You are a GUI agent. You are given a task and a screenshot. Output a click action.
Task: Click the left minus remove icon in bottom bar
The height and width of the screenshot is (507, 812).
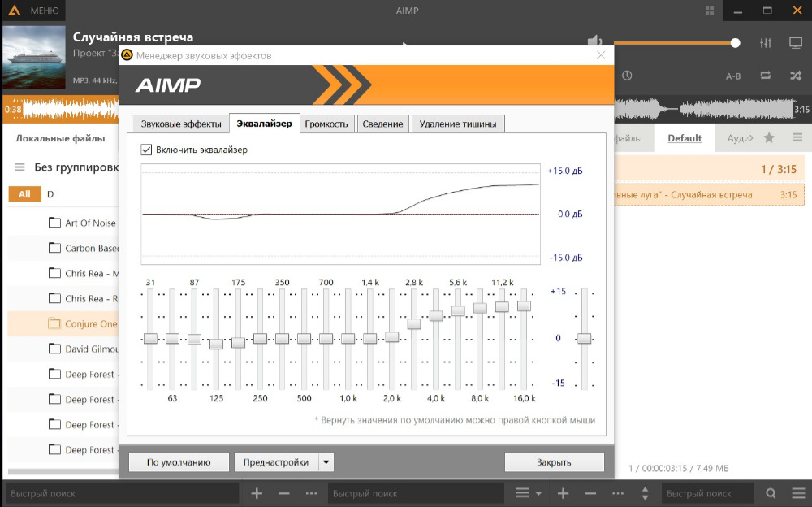click(283, 493)
